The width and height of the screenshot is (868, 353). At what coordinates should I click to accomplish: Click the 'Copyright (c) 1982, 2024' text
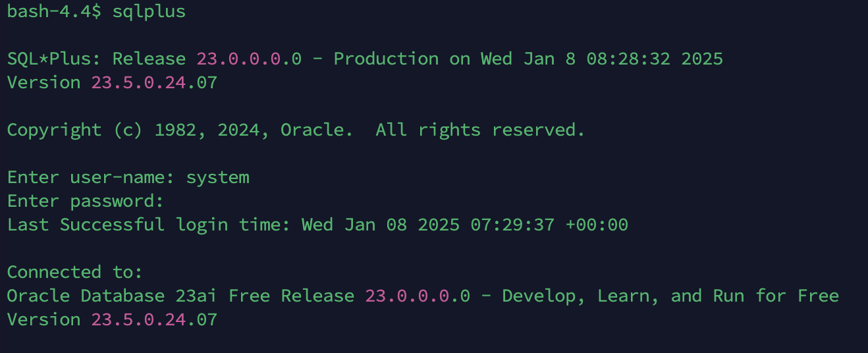(x=138, y=130)
